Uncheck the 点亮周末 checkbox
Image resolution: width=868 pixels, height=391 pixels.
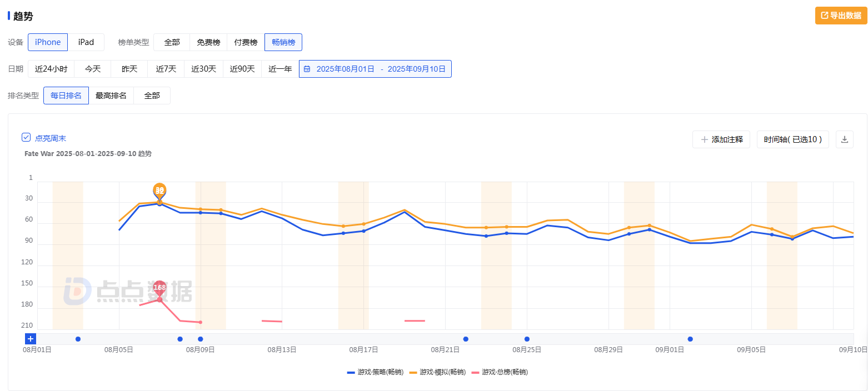tap(26, 138)
